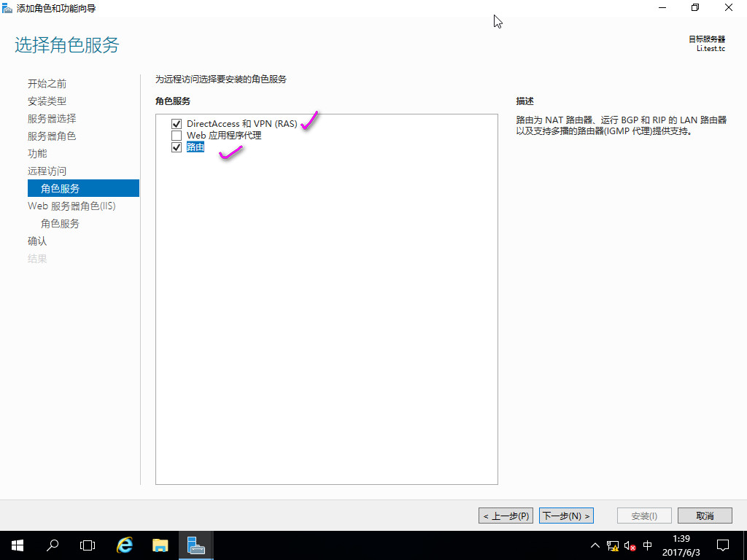Click Server Manager taskbar icon
The height and width of the screenshot is (560, 747).
coord(196,545)
